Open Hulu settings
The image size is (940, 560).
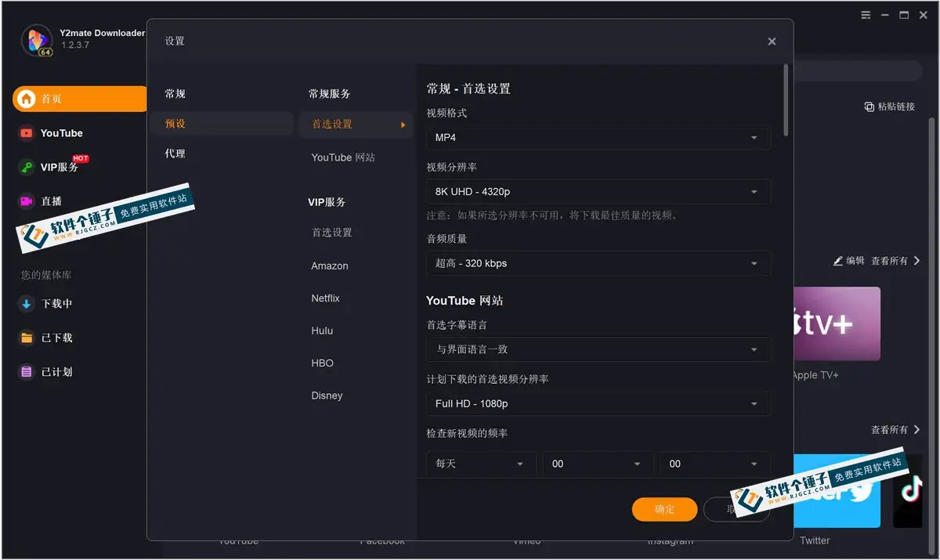click(322, 331)
